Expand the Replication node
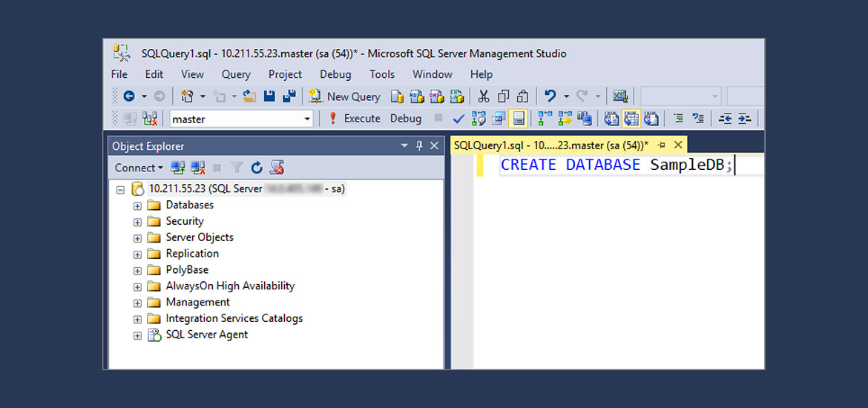This screenshot has height=408, width=868. [x=138, y=254]
